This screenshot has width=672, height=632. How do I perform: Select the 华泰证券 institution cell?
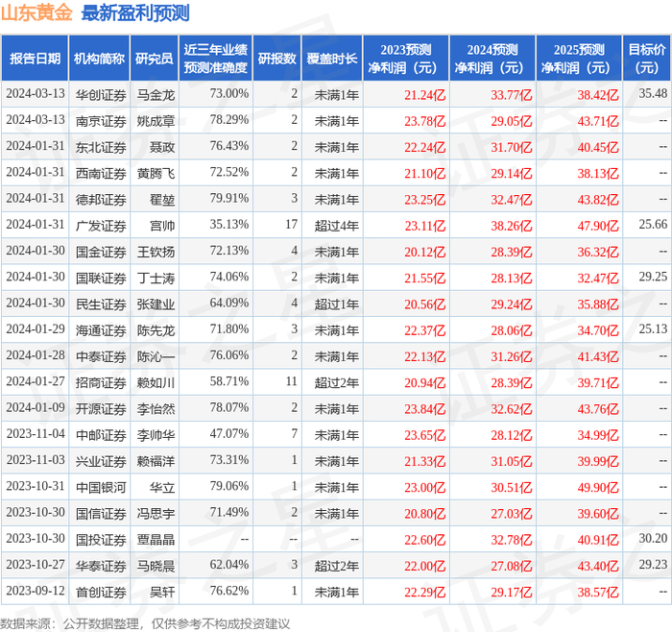coord(101,566)
